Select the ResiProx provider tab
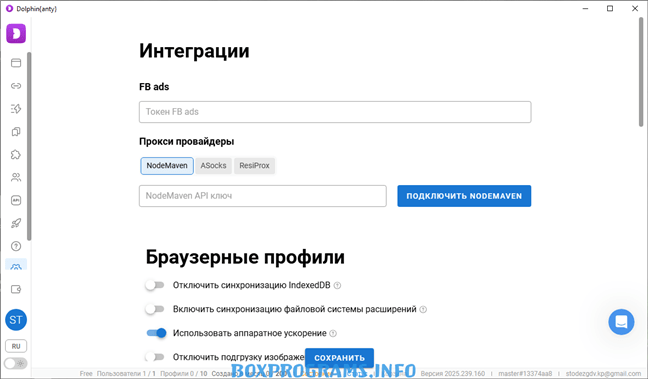This screenshot has width=648, height=379. pos(254,166)
